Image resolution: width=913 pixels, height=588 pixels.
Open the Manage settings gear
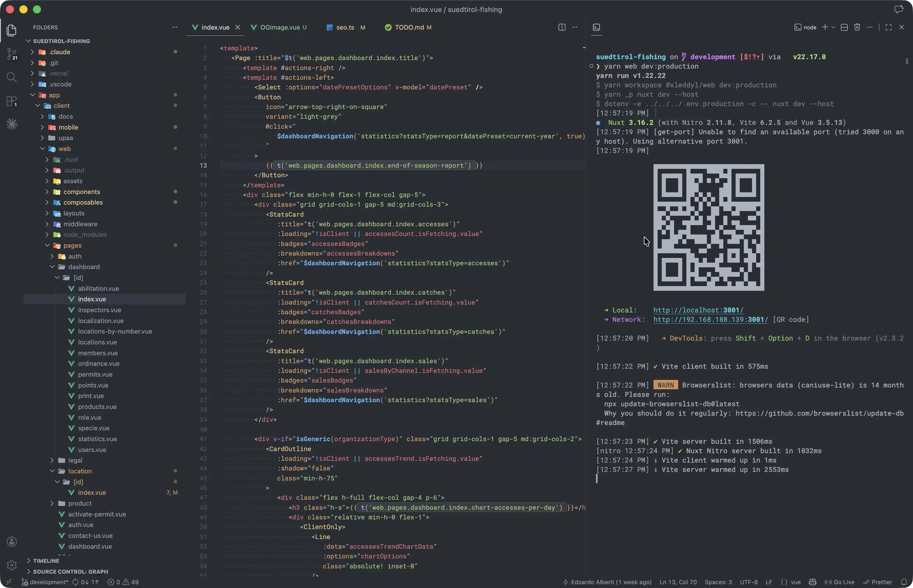coord(12,565)
